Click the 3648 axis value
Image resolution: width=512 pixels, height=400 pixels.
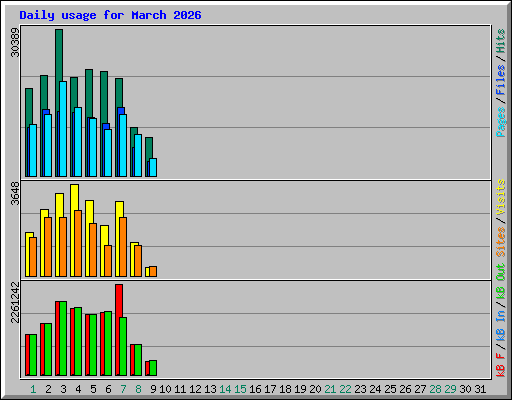[15, 193]
